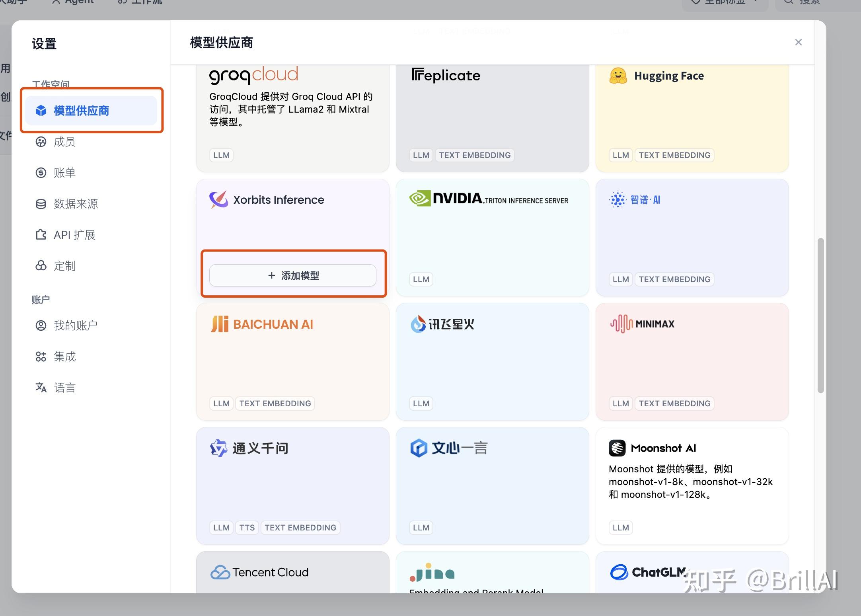
Task: Switch to the Agent tab
Action: click(x=72, y=2)
